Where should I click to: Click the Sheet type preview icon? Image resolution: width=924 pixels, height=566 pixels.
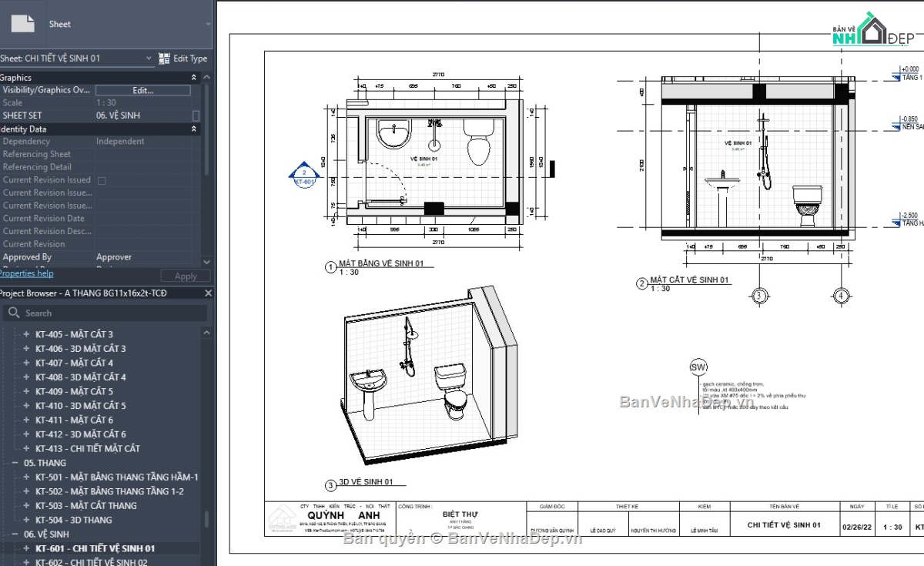coord(23,23)
